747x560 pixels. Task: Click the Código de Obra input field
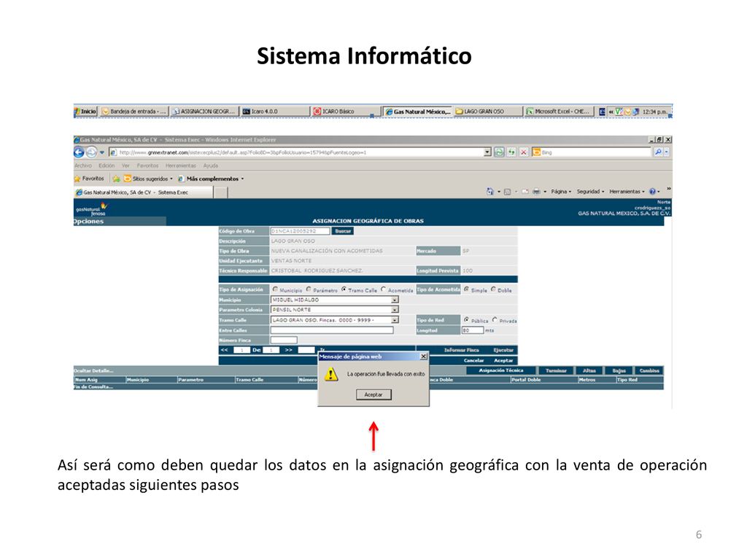pyautogui.click(x=300, y=231)
